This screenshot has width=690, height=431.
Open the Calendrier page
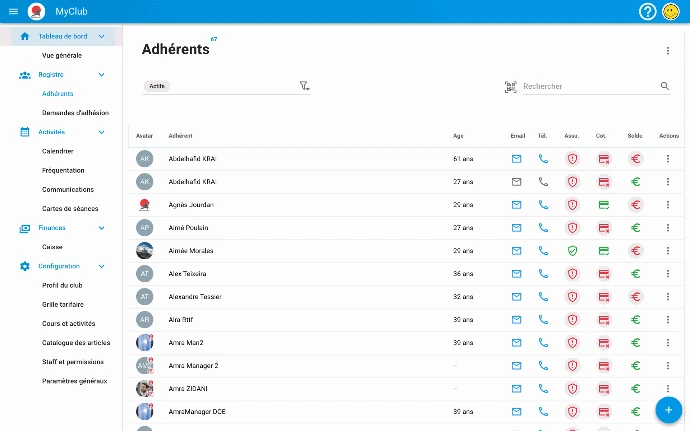click(57, 151)
